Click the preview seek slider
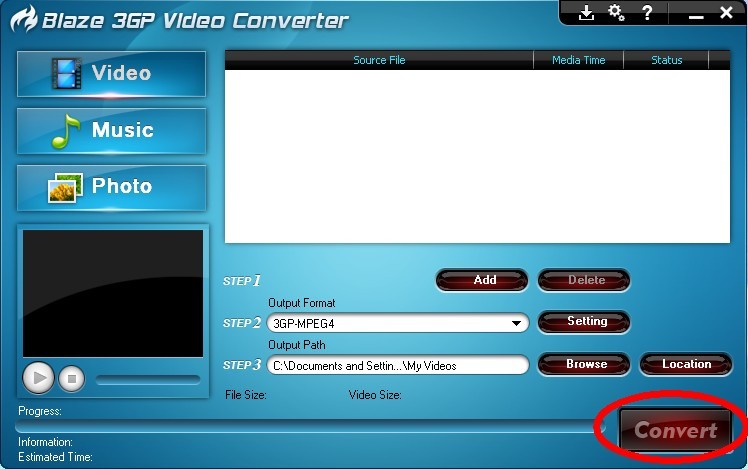Viewport: 748px width, 469px height. pos(148,380)
